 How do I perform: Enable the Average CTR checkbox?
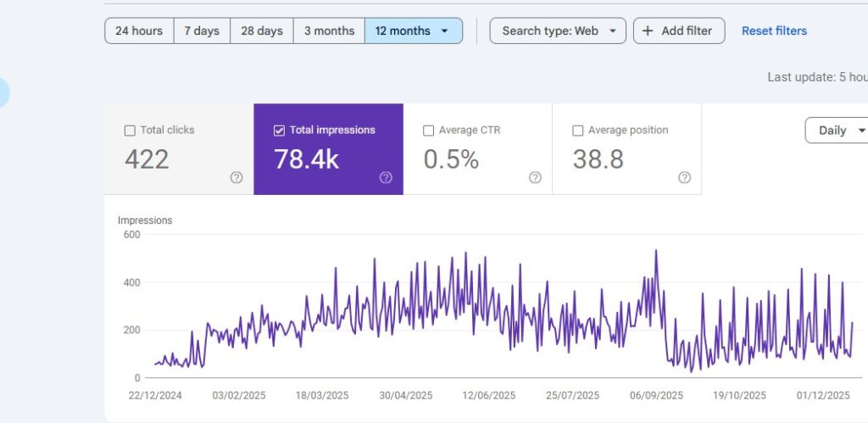point(428,131)
